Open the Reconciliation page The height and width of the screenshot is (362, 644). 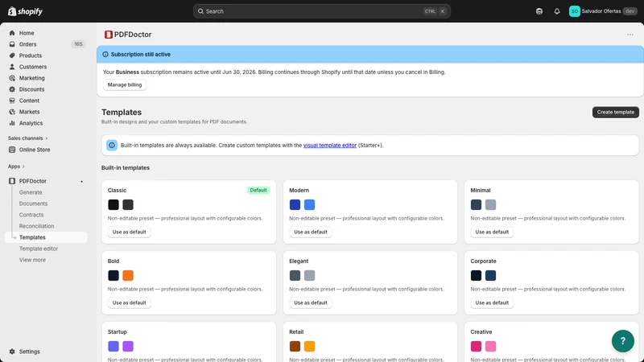tap(36, 226)
